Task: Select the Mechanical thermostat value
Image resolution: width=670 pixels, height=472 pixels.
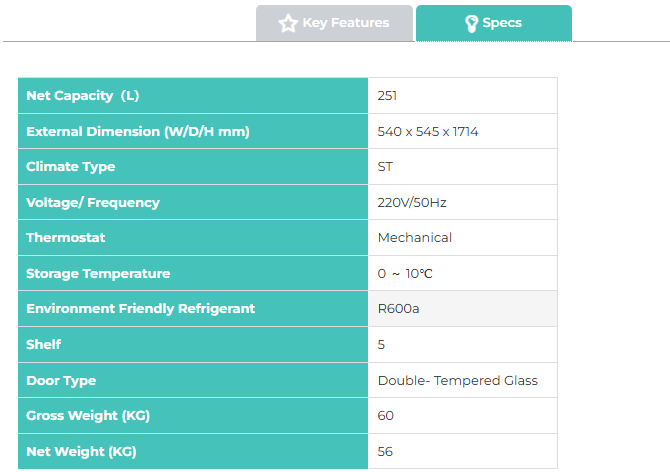Action: pyautogui.click(x=415, y=238)
